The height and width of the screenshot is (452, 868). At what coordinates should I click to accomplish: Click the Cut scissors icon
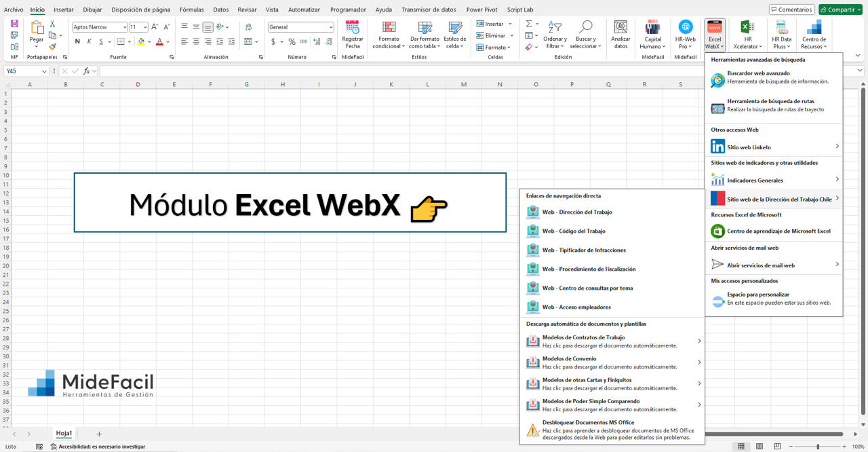point(53,24)
